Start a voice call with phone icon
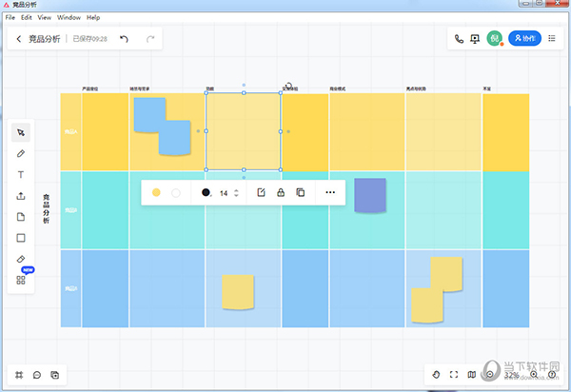 click(x=459, y=39)
